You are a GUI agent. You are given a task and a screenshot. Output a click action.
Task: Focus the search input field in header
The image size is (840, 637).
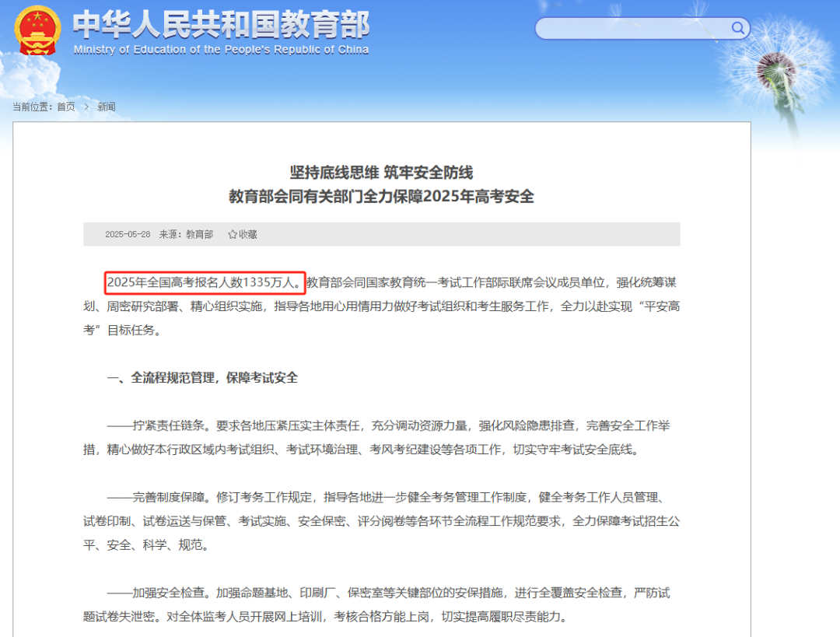[642, 28]
